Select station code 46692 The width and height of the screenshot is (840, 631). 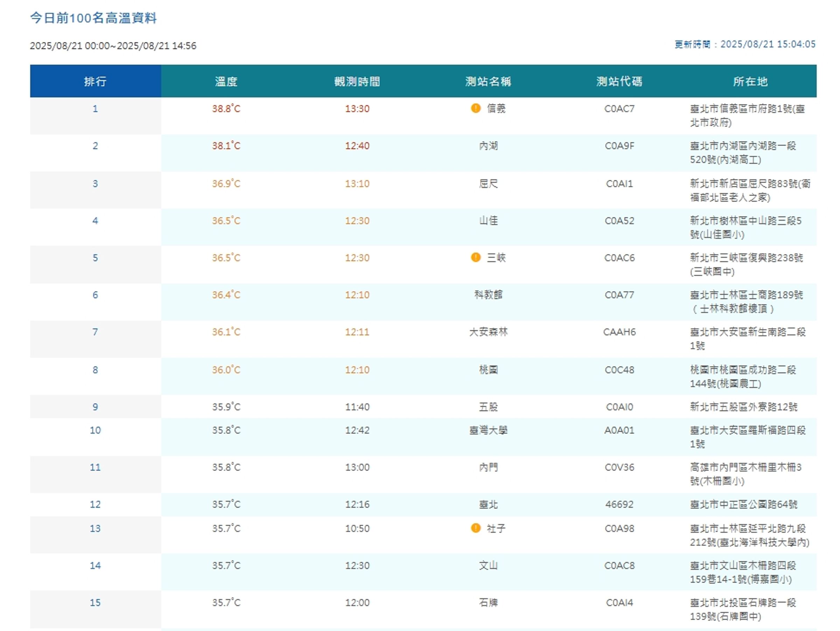point(619,505)
